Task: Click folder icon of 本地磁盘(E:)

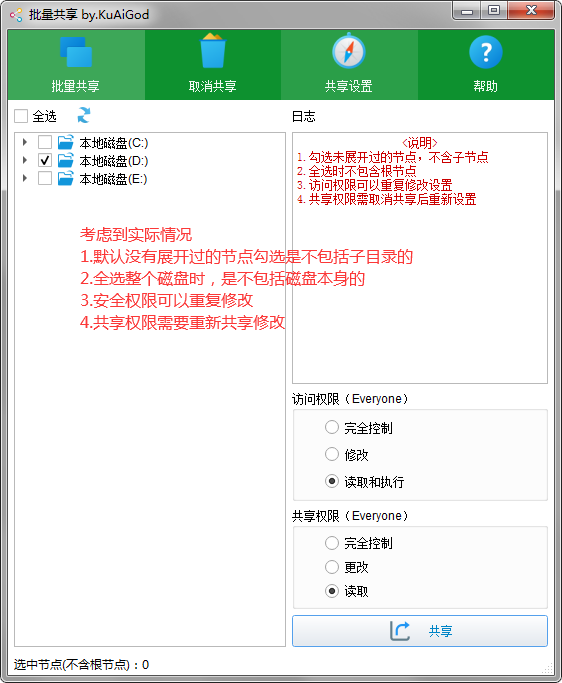Action: [x=66, y=178]
